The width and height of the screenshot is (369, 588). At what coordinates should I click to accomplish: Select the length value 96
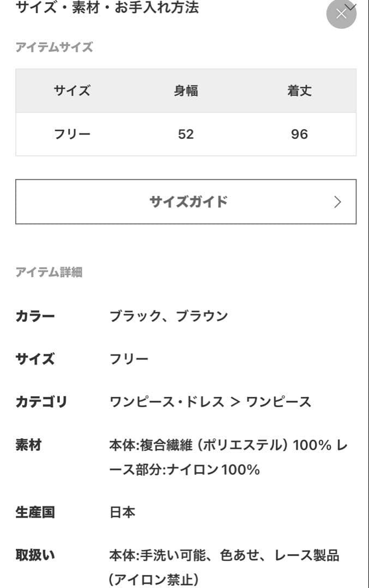(x=299, y=133)
